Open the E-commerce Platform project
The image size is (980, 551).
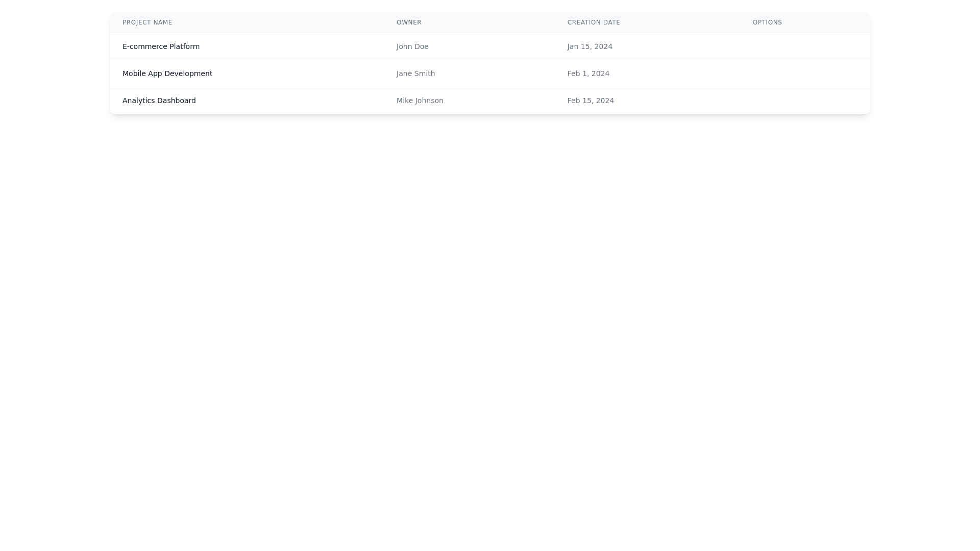(x=161, y=46)
